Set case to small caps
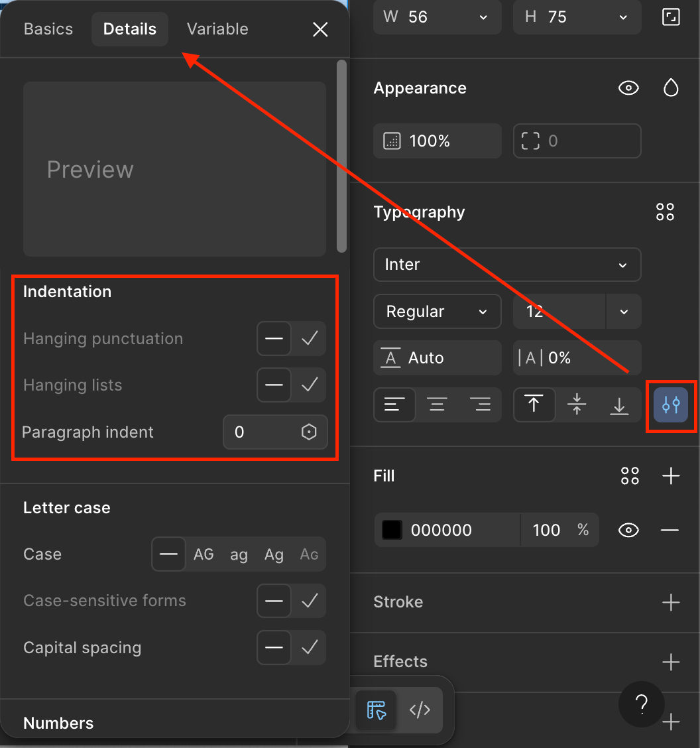700x748 pixels. point(309,554)
